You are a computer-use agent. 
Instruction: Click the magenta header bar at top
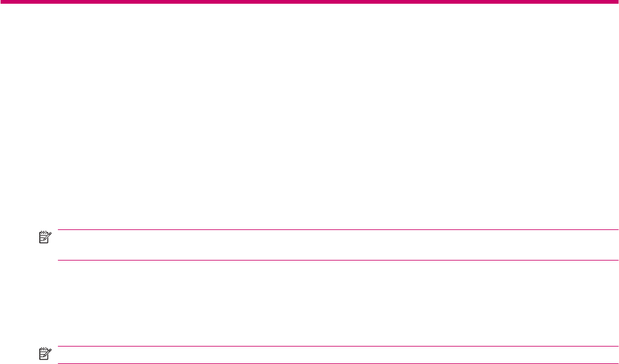pyautogui.click(x=309, y=2)
